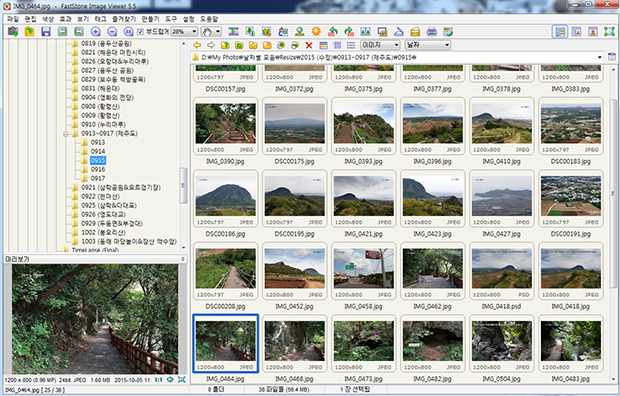
Task: Open the 편집 menu
Action: [30, 19]
